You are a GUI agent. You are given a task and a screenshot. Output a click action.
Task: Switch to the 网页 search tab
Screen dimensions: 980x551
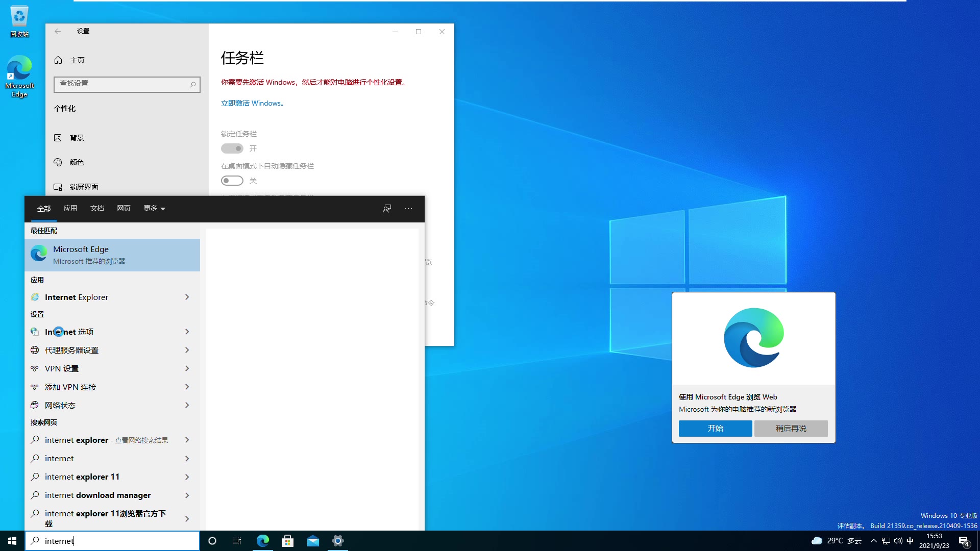tap(124, 209)
